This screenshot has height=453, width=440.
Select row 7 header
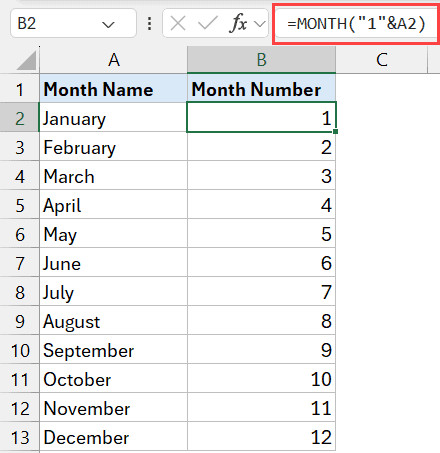19,262
